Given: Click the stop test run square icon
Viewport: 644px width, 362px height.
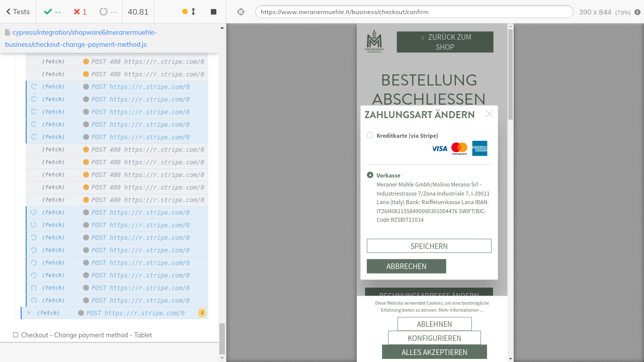Looking at the screenshot, I should click(213, 12).
